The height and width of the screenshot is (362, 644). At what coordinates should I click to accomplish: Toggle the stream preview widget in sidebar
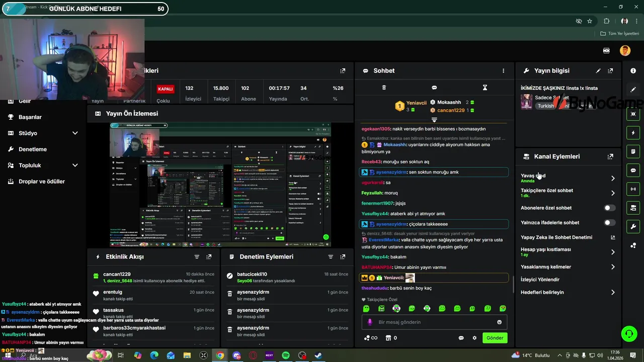click(633, 114)
